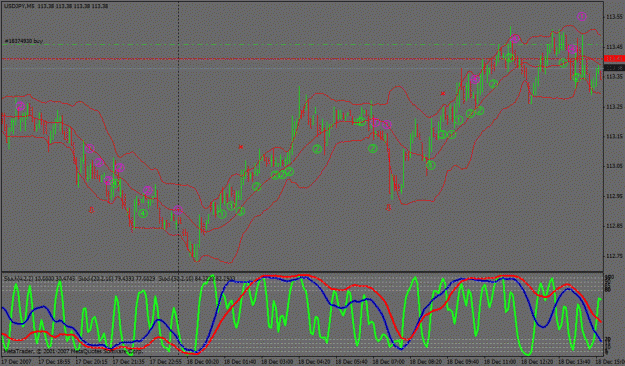This screenshot has width=625, height=366.
Task: Click the 18 Dec 08:20 time label
Action: click(425, 362)
